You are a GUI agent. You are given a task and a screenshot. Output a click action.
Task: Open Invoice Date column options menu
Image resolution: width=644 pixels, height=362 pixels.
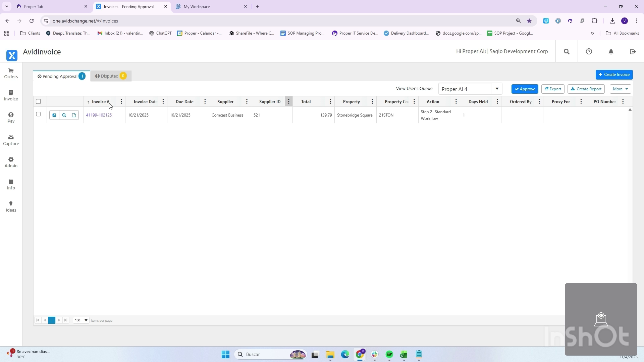163,102
